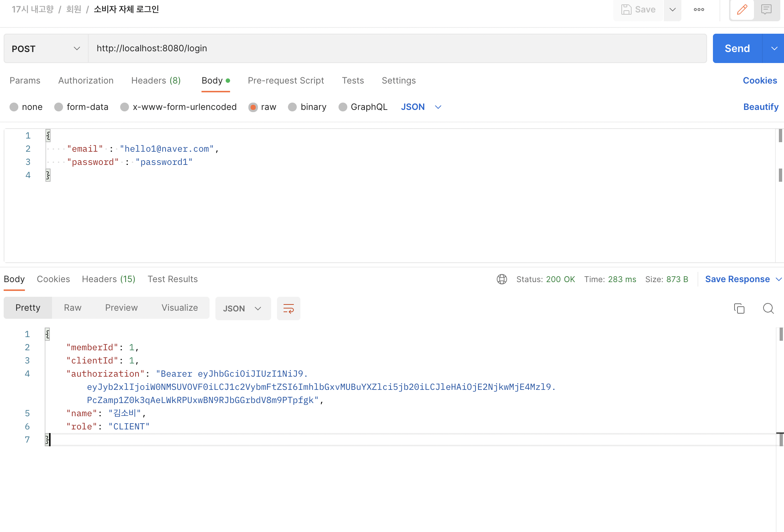
Task: Click the Cookies link
Action: point(760,81)
